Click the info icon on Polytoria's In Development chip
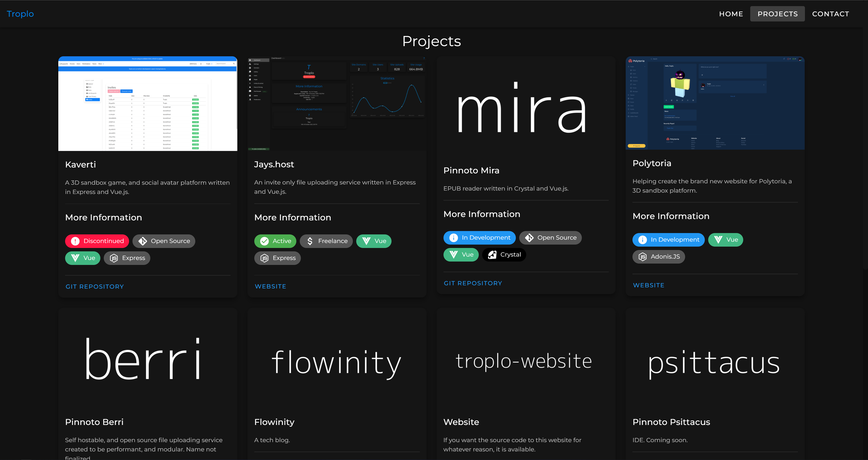This screenshot has height=460, width=868. 643,240
